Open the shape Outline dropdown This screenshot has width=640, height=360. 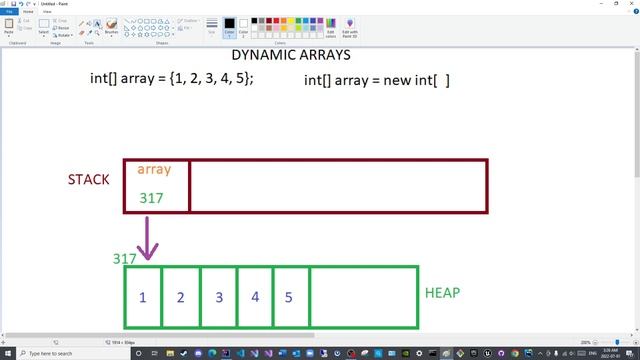click(x=188, y=20)
